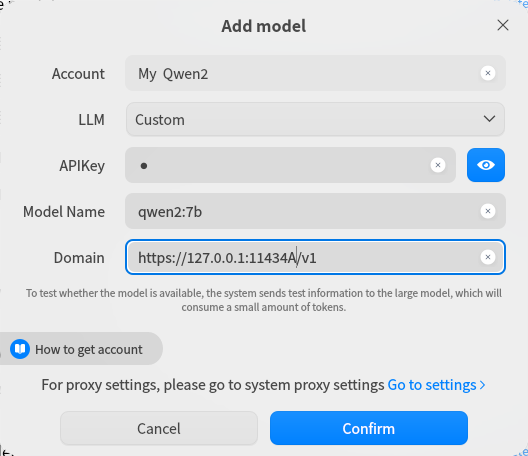Click the book icon beside How to get account
The width and height of the screenshot is (528, 456).
click(20, 349)
